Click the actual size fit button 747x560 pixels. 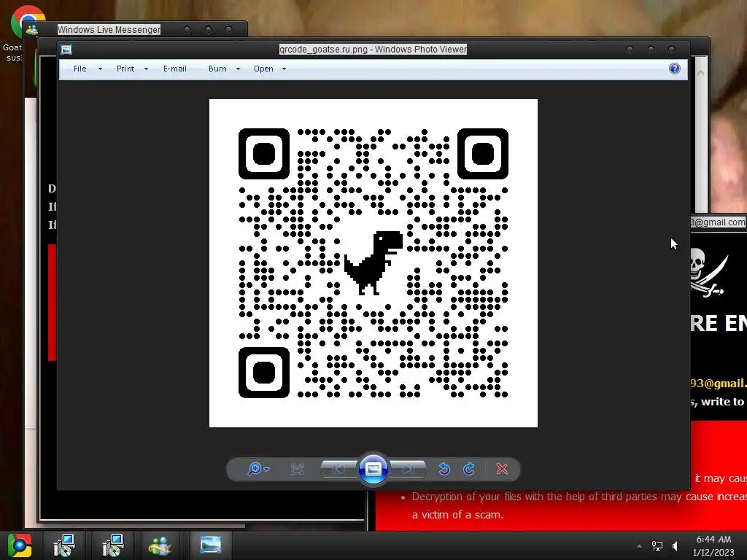tap(298, 470)
